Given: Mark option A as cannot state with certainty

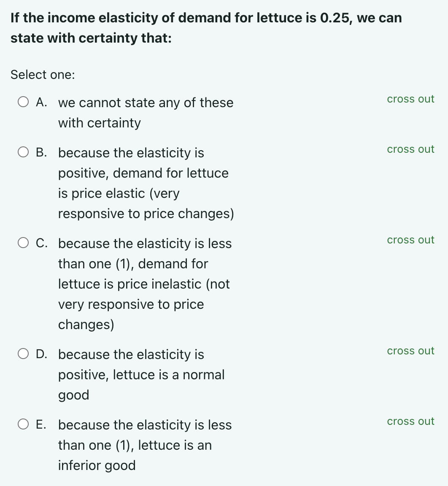Looking at the screenshot, I should pos(23,101).
